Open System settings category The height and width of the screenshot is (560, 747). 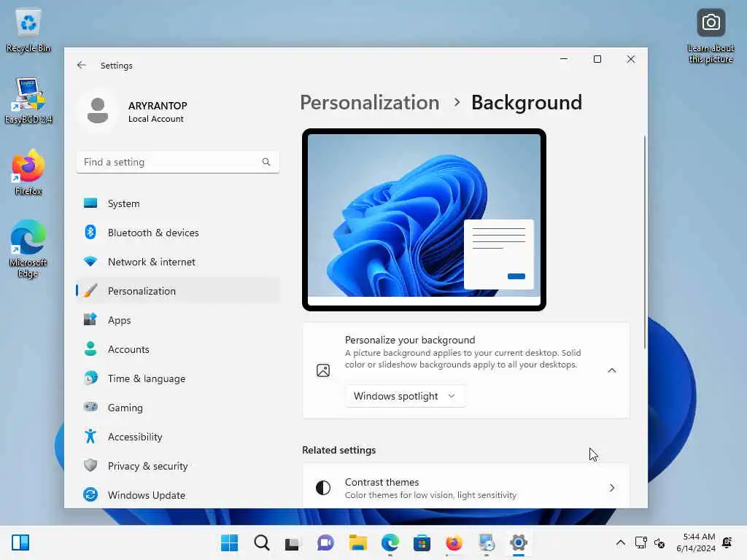[x=178, y=203]
